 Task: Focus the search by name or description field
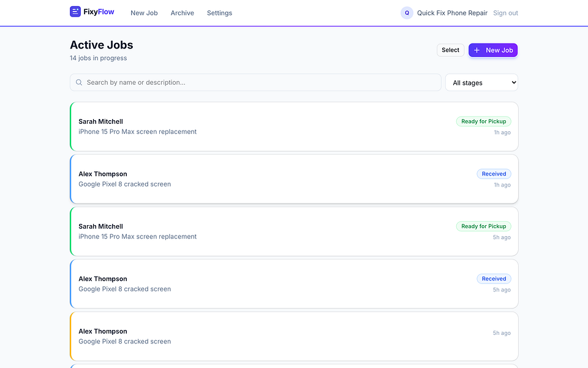[x=255, y=82]
